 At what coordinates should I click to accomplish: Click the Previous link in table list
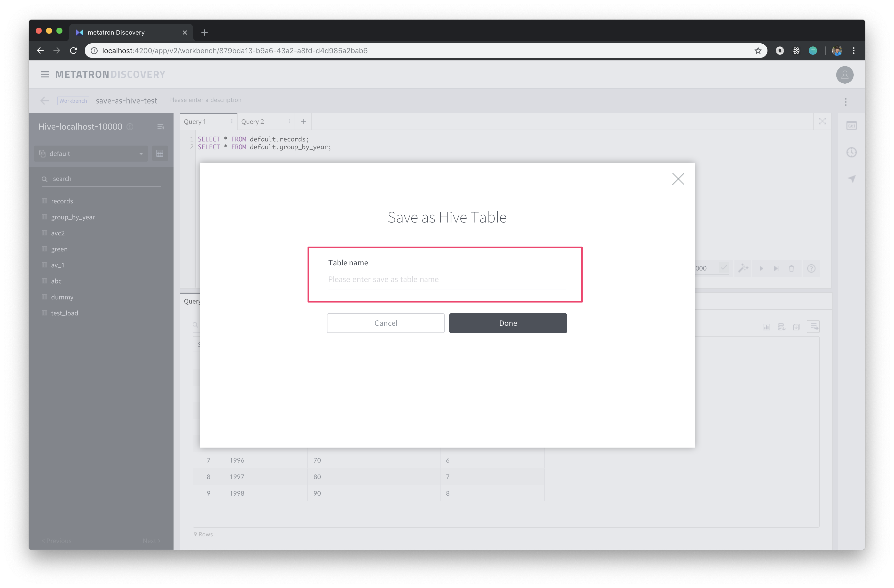coord(56,541)
